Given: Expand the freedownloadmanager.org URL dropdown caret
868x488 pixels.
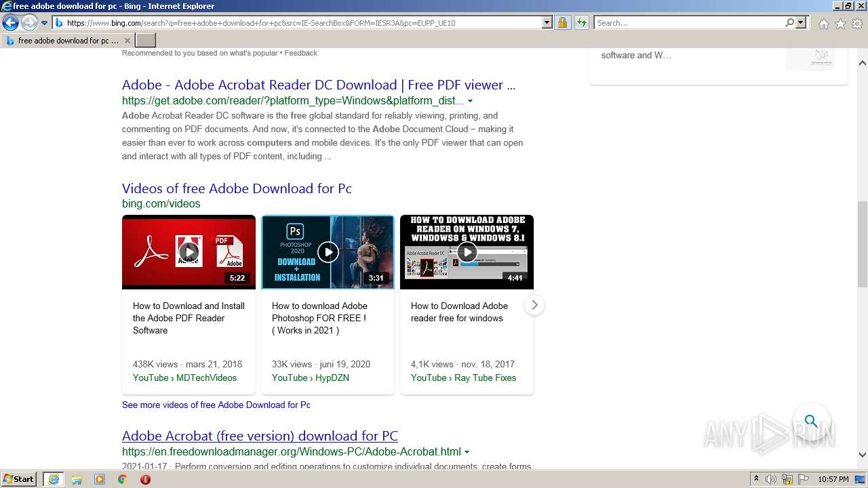Looking at the screenshot, I should [x=467, y=452].
